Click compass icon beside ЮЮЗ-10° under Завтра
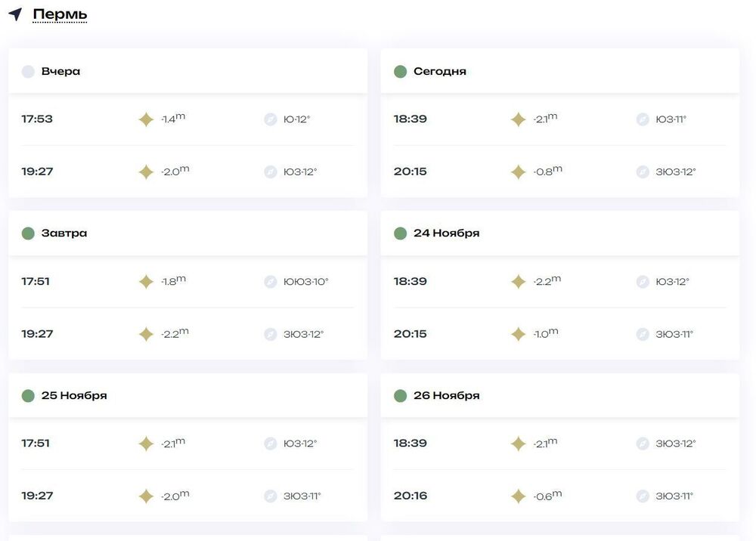 (271, 281)
